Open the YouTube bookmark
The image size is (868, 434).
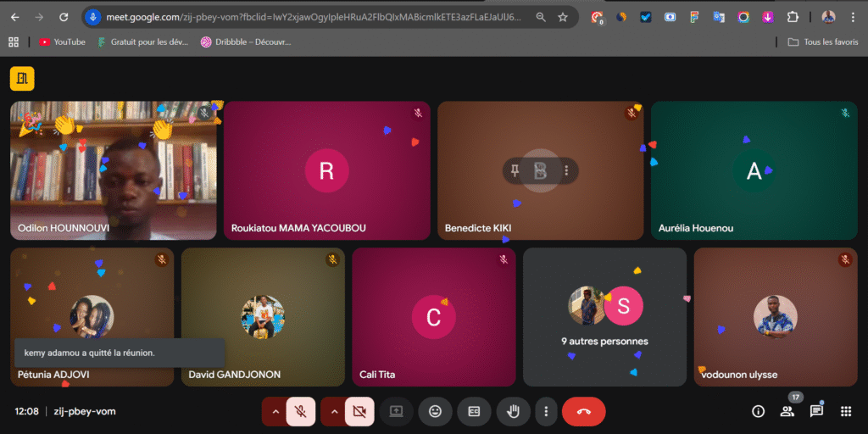[62, 42]
